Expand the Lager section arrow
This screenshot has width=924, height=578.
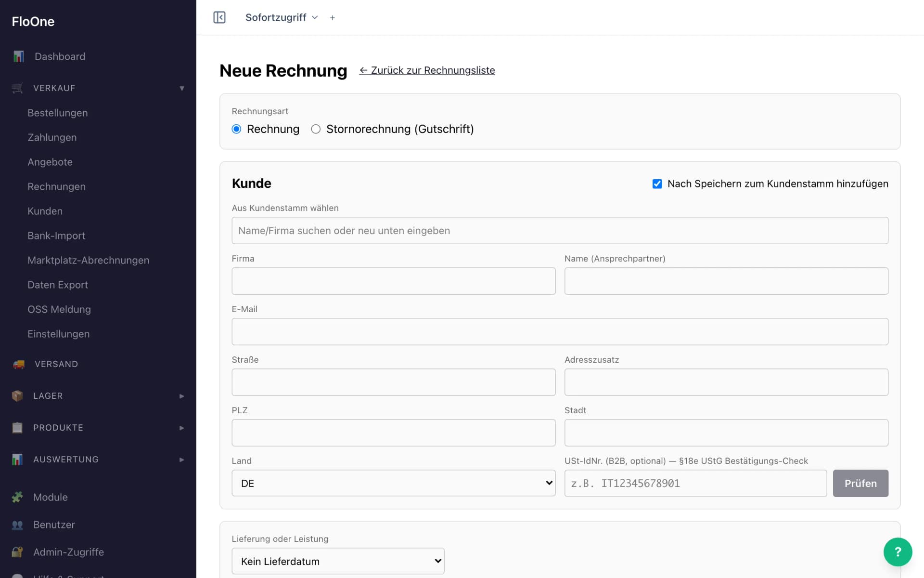click(182, 396)
